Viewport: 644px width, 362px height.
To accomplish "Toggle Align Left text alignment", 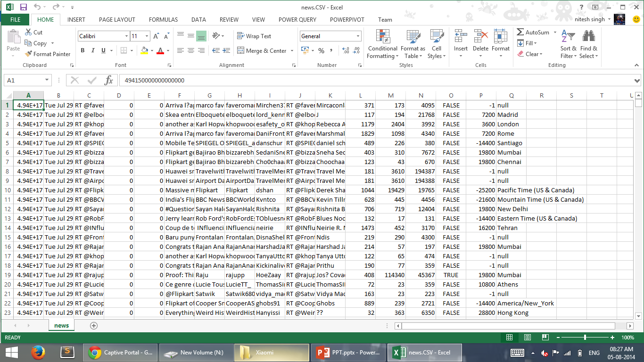I will click(181, 50).
